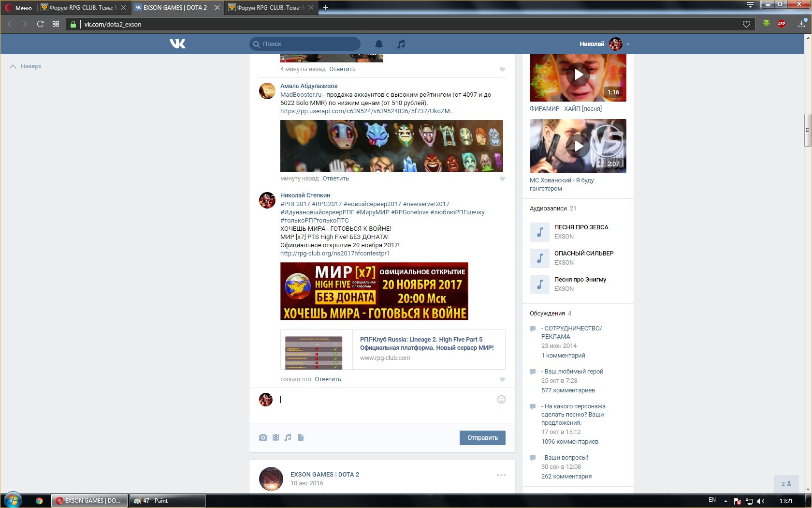
Task: Click the EN language indicator
Action: 712,500
